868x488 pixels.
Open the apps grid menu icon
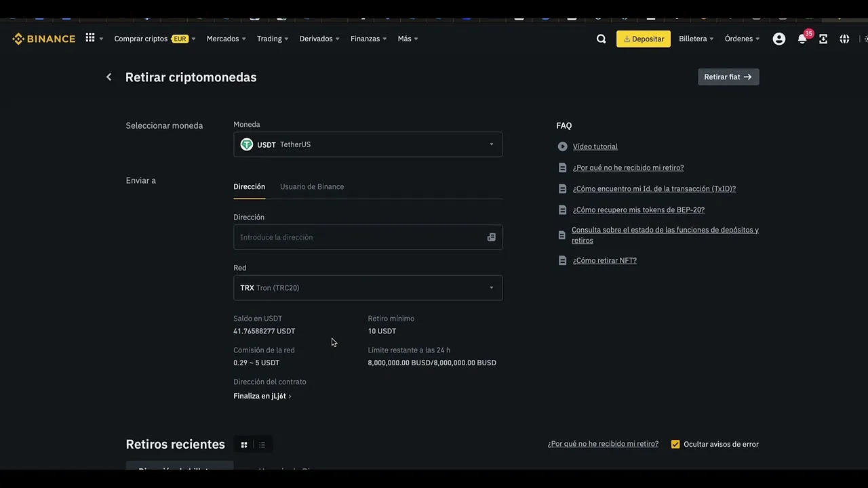coord(90,39)
